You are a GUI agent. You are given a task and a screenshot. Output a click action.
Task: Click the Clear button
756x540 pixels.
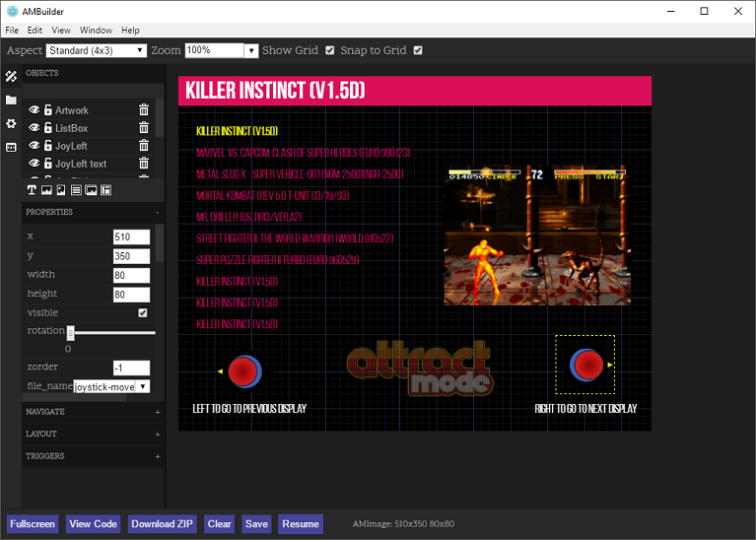click(x=220, y=524)
